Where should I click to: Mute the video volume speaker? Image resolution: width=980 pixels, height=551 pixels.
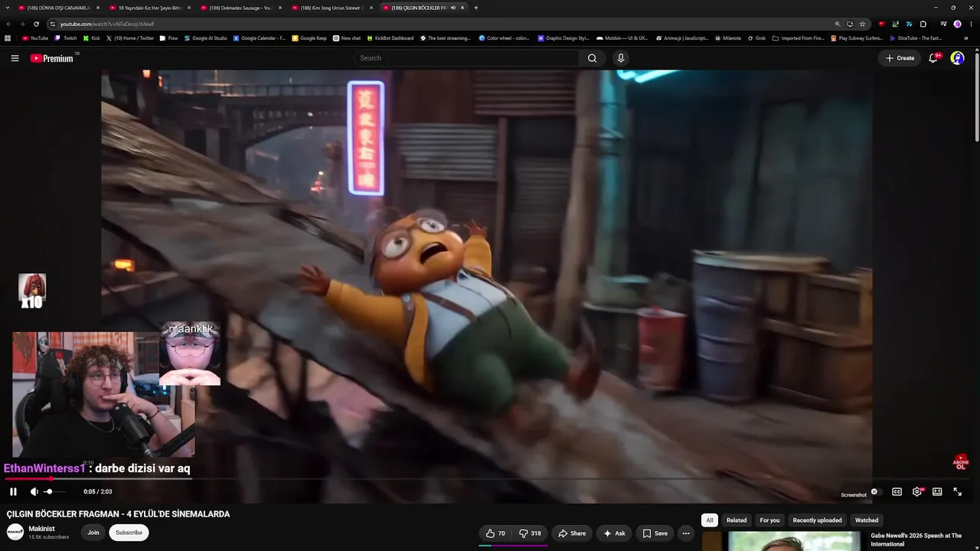coord(34,491)
